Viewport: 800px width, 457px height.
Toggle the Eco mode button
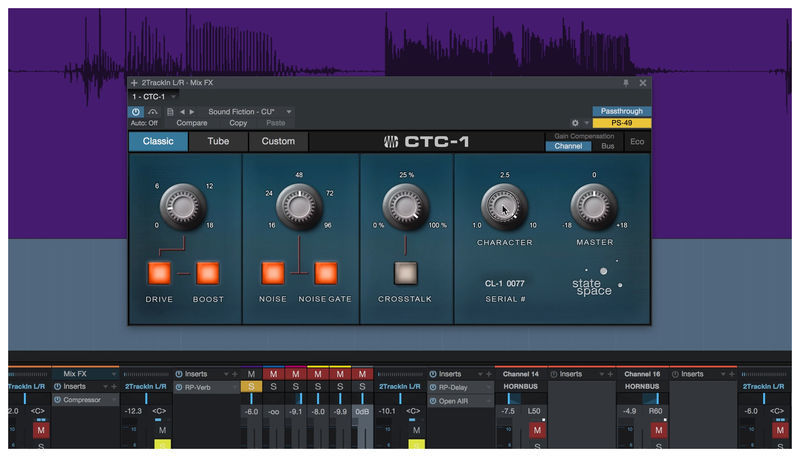pyautogui.click(x=637, y=142)
